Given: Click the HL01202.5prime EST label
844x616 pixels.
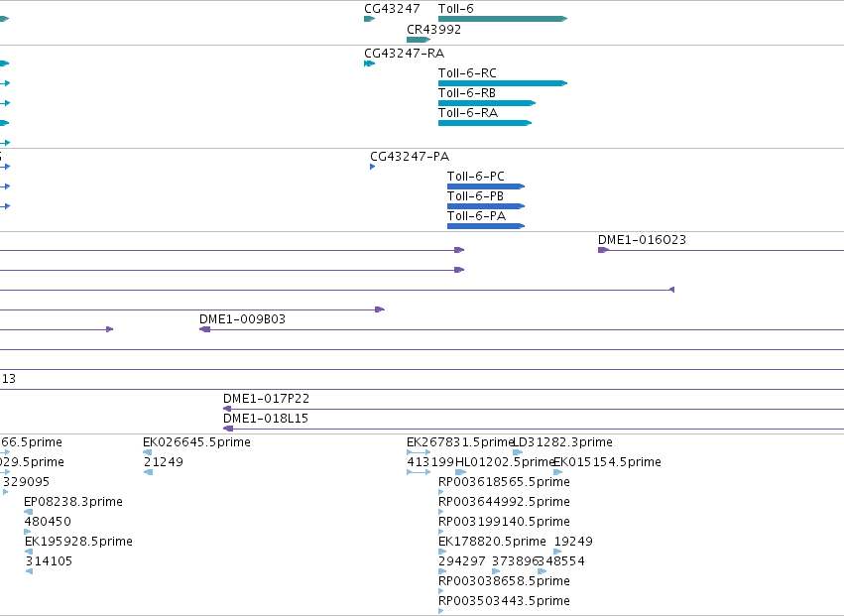Looking at the screenshot, I should point(505,462).
